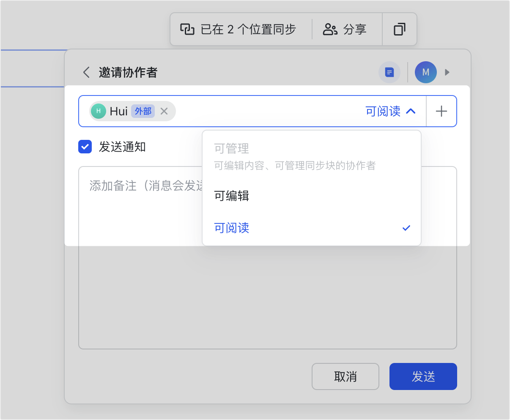Select the M user avatar
Viewport: 510px width, 420px height.
coord(425,72)
